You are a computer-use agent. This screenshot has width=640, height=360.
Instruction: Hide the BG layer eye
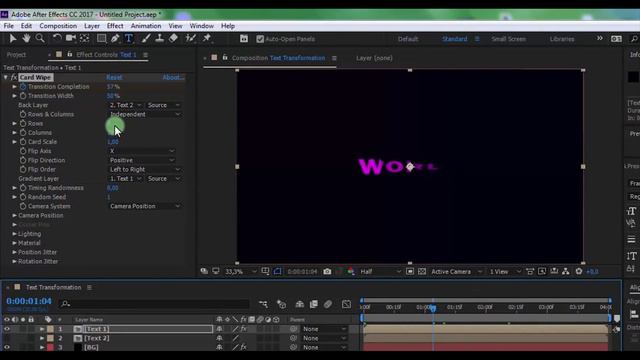[x=7, y=347]
